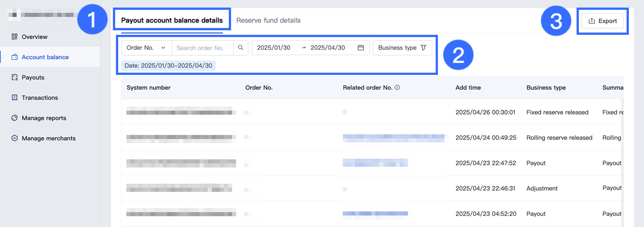
Task: Click the Transactions sidebar icon
Action: tap(14, 98)
